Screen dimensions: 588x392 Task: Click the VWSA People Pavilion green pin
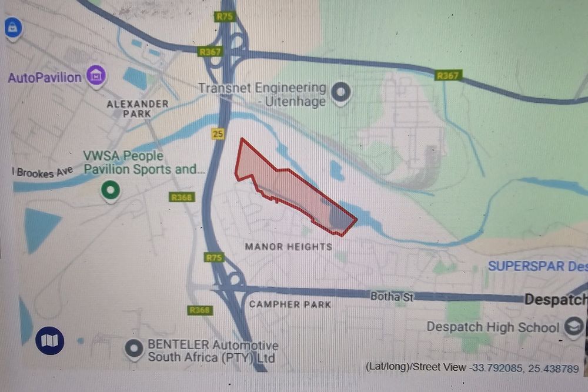tap(111, 190)
